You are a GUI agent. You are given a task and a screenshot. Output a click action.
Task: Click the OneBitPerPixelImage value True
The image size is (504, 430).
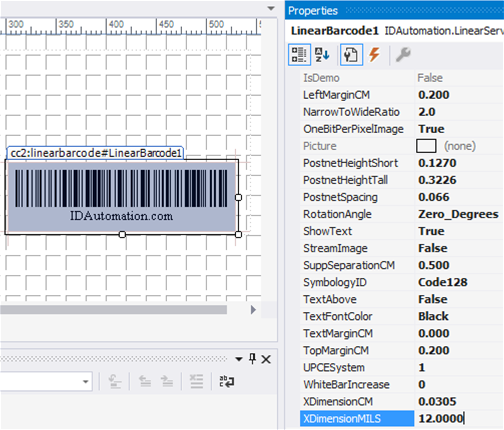pos(431,129)
